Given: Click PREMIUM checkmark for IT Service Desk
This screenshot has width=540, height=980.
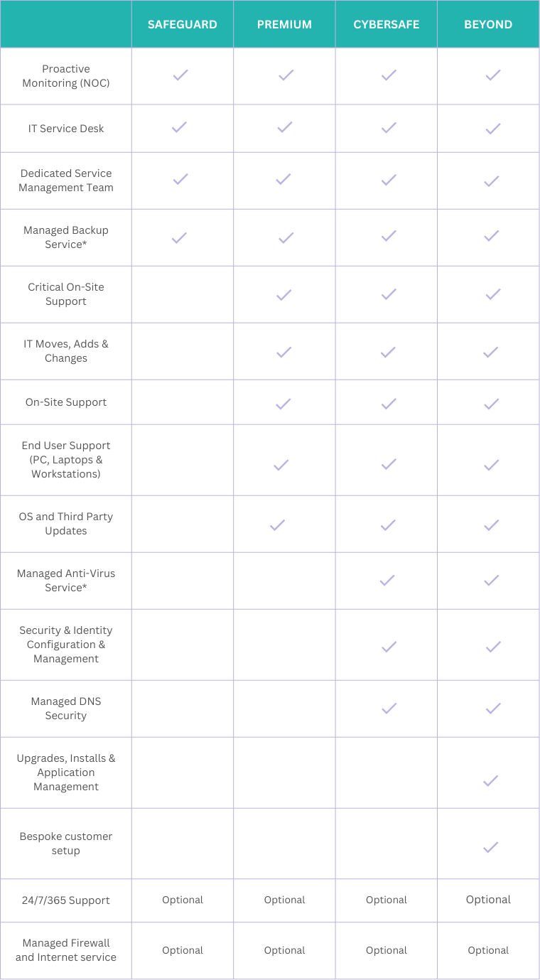Looking at the screenshot, I should coord(285,127).
